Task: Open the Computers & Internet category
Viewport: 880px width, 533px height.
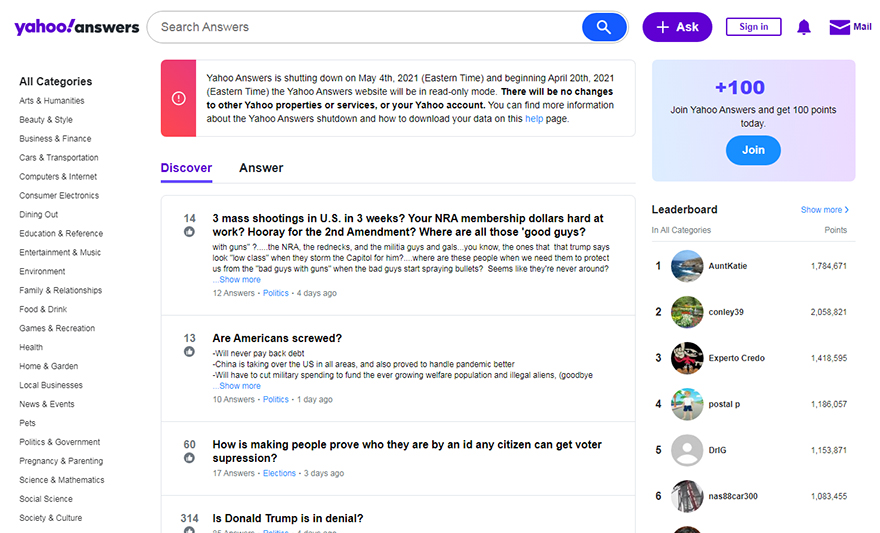Action: pos(58,177)
